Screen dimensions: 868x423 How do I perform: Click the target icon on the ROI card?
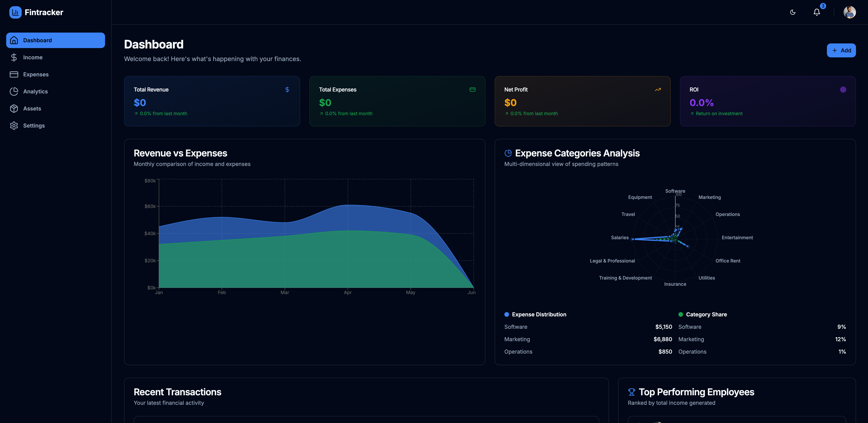843,90
